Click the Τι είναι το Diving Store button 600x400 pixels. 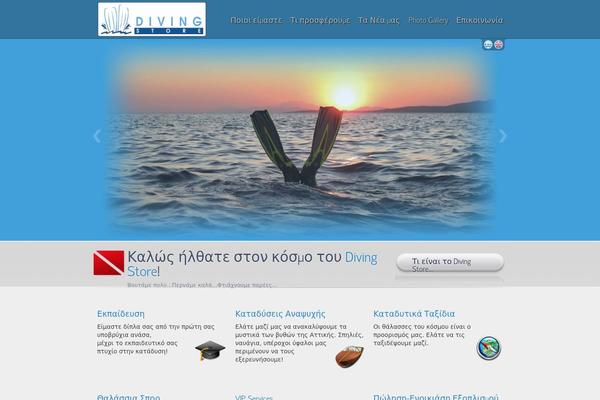(x=450, y=263)
